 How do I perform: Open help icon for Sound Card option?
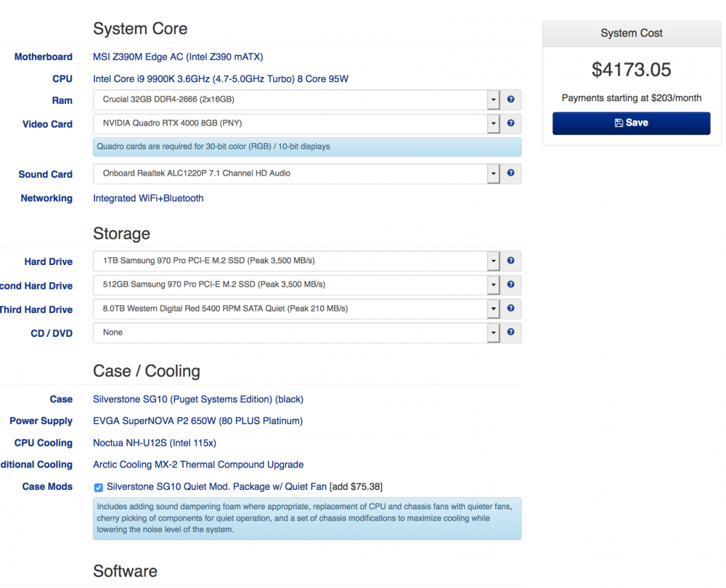[510, 173]
